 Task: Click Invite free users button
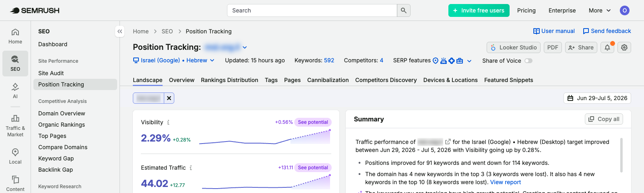(479, 10)
